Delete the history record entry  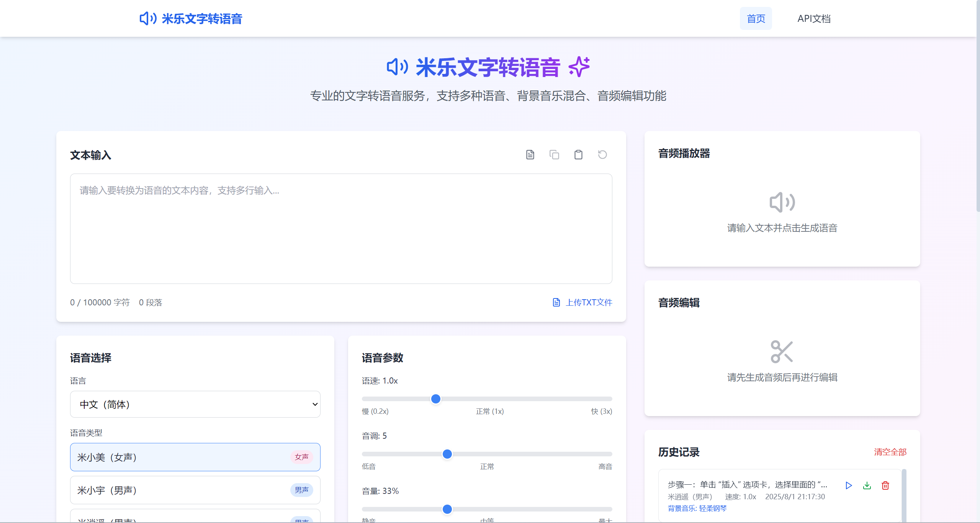(885, 485)
